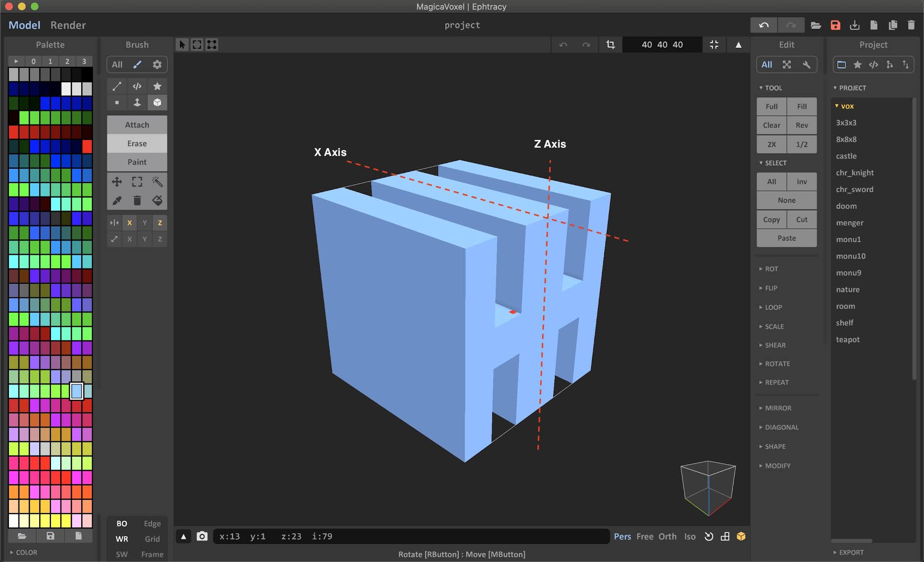Switch to the Render tab

pyautogui.click(x=68, y=25)
